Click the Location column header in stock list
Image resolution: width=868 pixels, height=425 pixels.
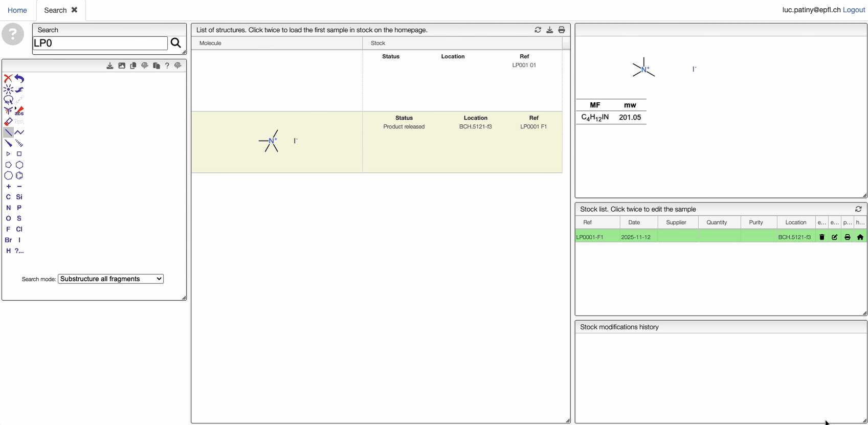(x=795, y=222)
